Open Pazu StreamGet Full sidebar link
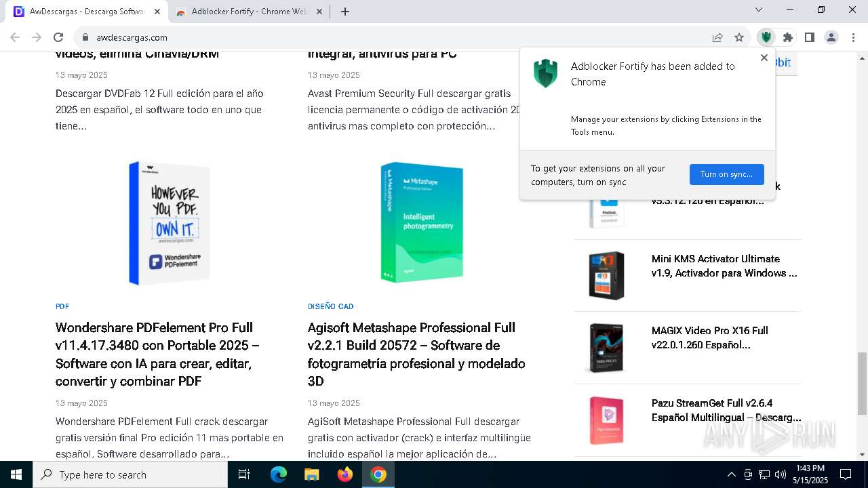Screen dimensions: 868x488 (x=726, y=410)
